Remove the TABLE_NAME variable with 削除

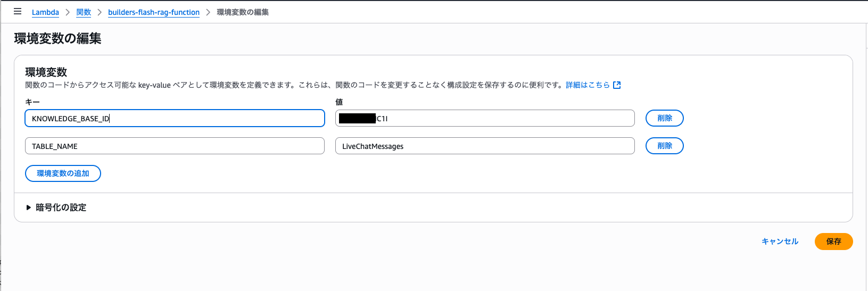(664, 146)
